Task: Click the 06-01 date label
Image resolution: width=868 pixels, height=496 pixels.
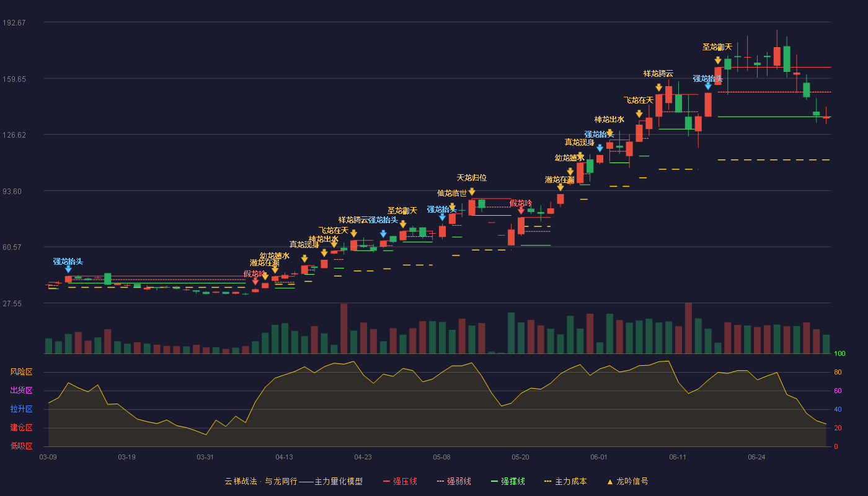Action: click(599, 457)
